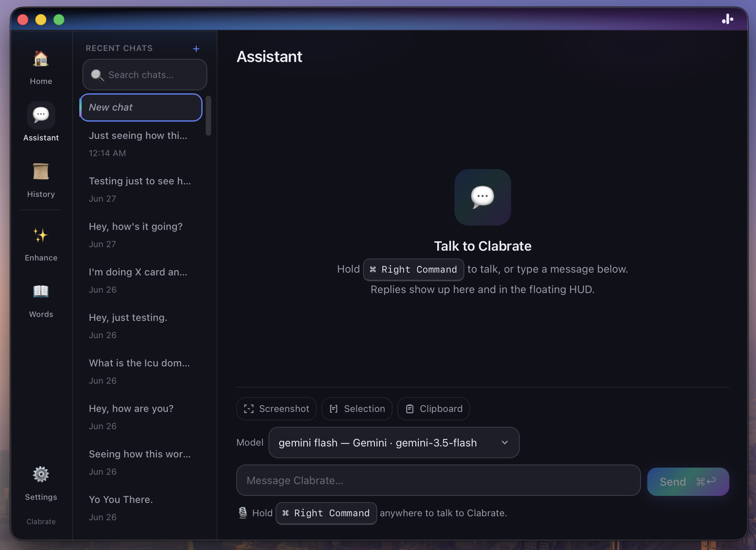The image size is (756, 550).
Task: Click the Clabrate label under Settings
Action: [x=41, y=521]
